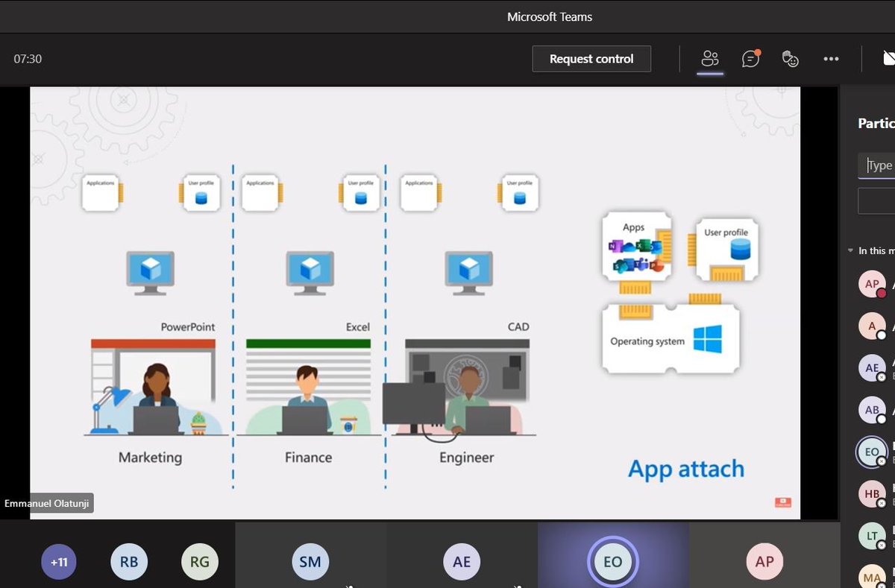Click 'App attach' heading on shared slide
This screenshot has height=588, width=895.
pyautogui.click(x=686, y=470)
